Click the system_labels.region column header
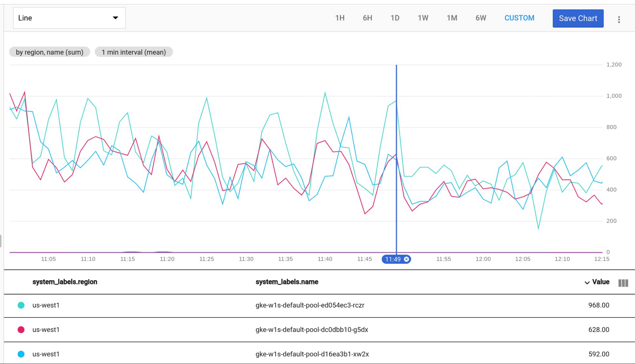635x364 pixels. click(x=65, y=282)
